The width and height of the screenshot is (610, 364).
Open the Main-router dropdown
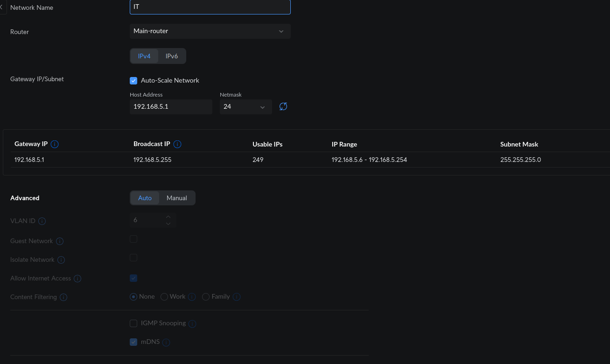pos(210,31)
